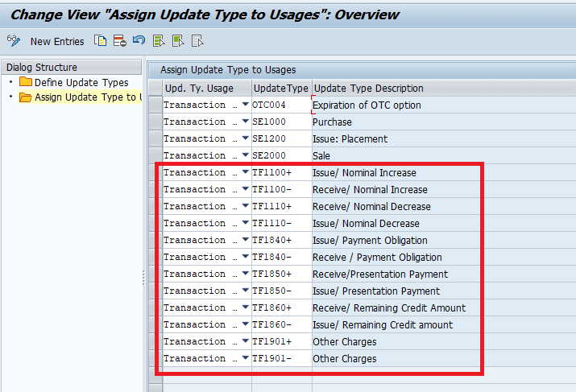Click the SE1200 update type field

[x=280, y=138]
